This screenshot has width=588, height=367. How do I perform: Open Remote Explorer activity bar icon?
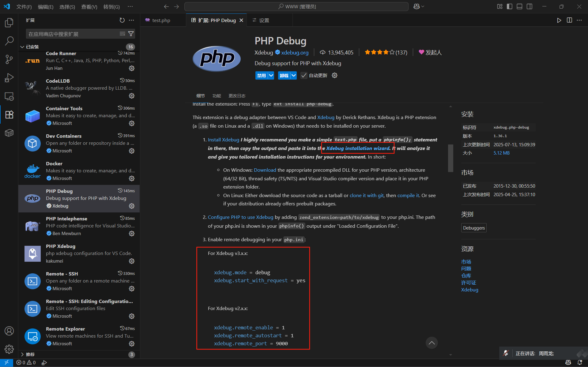(9, 96)
